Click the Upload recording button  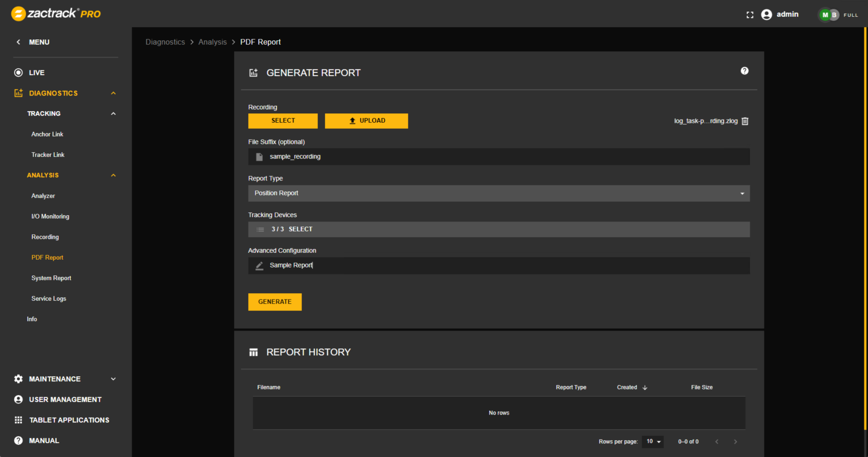tap(366, 121)
